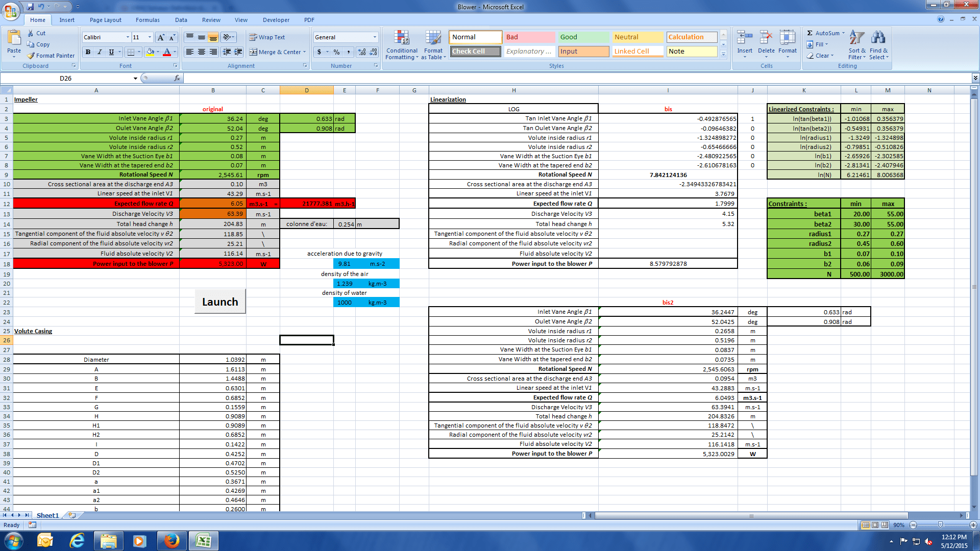Click the Borders grid icon
980x551 pixels.
tap(131, 52)
